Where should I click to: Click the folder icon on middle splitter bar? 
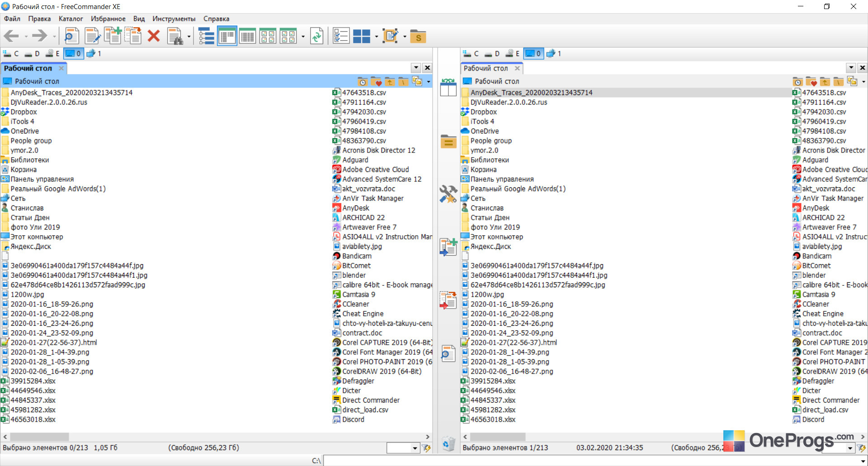tap(448, 142)
